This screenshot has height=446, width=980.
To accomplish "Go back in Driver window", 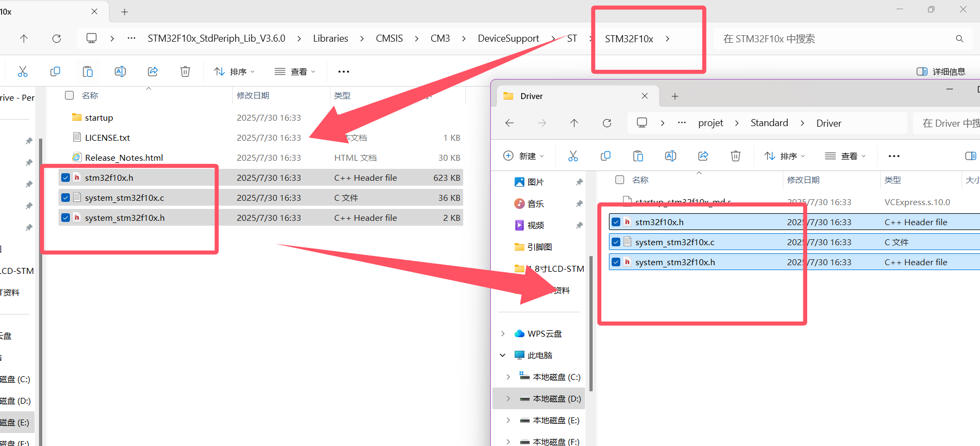I will pos(509,123).
